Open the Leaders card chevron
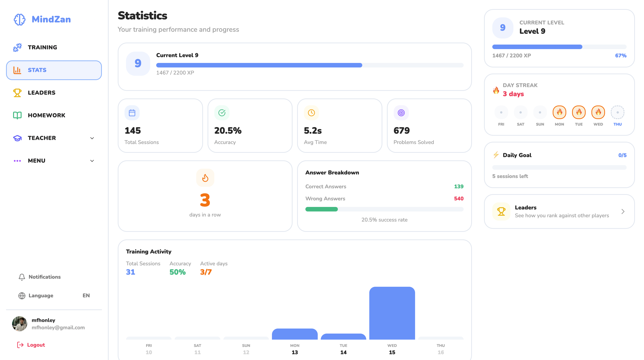 point(623,211)
